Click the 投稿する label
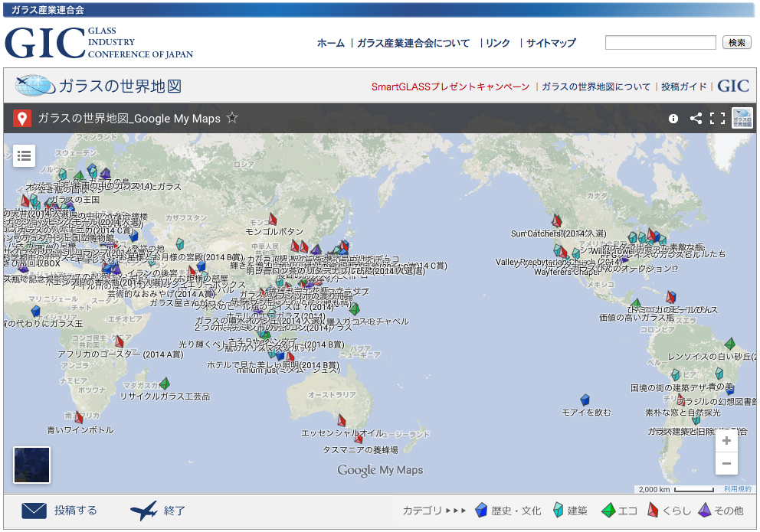This screenshot has height=532, width=760. coord(76,511)
